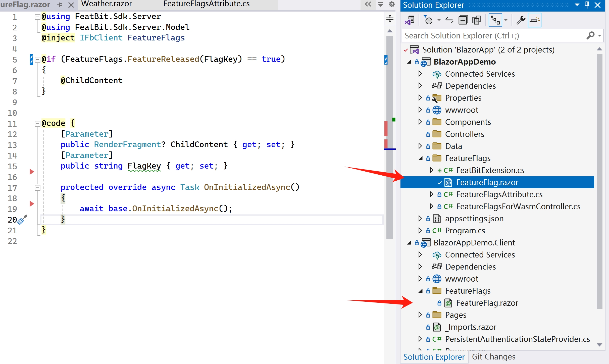Click the editor vertical scrollbar thumb
This screenshot has width=609, height=364.
click(390, 138)
